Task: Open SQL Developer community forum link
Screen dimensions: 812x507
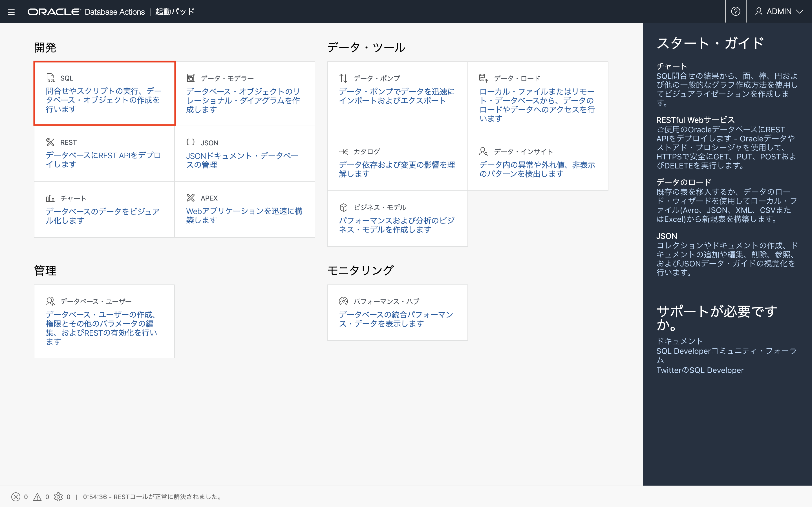Action: point(726,351)
